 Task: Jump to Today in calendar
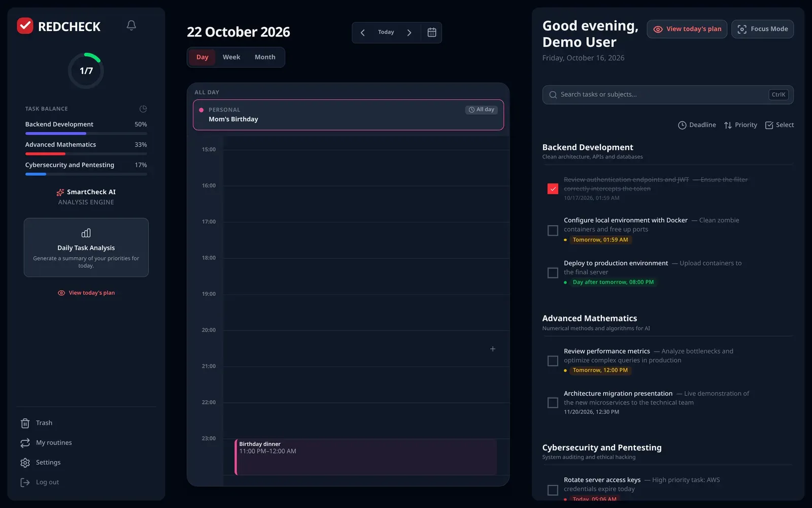tap(386, 33)
